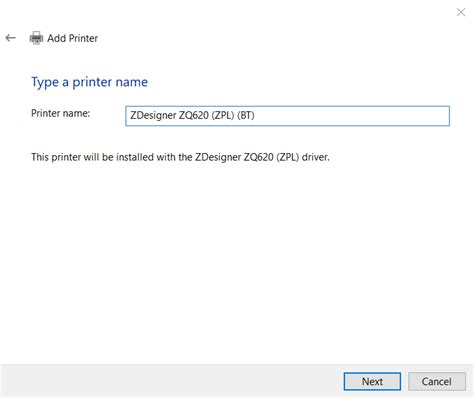Click empty end of Printer name field
Screen dimensions: 474x398
(352, 116)
